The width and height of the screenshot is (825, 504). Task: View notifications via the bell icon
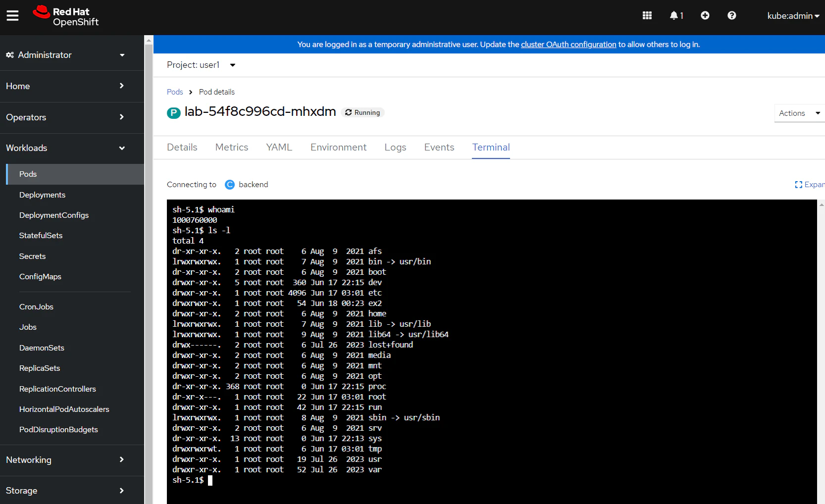(675, 16)
